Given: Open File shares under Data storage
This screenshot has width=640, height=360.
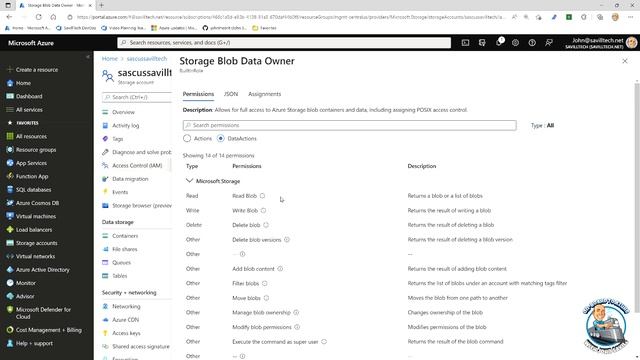Looking at the screenshot, I should 124,249.
